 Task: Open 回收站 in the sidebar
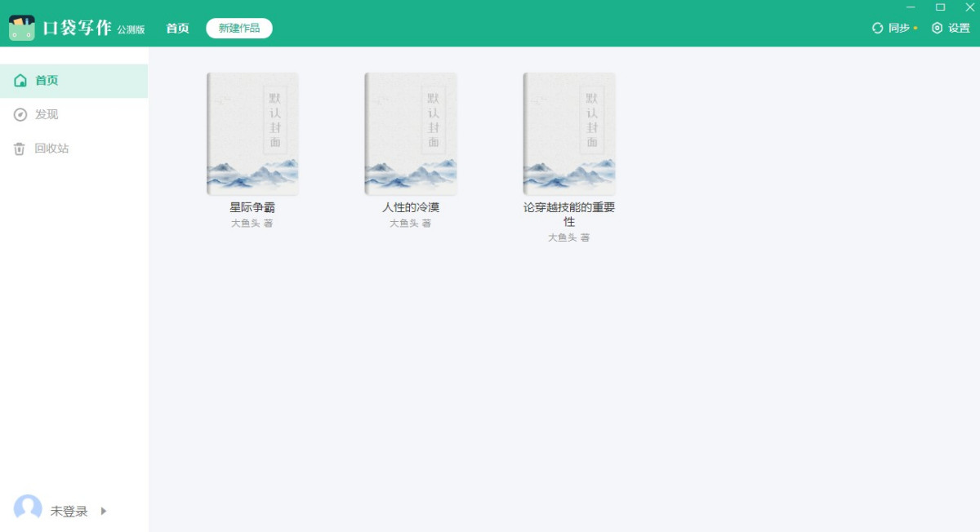pos(73,149)
